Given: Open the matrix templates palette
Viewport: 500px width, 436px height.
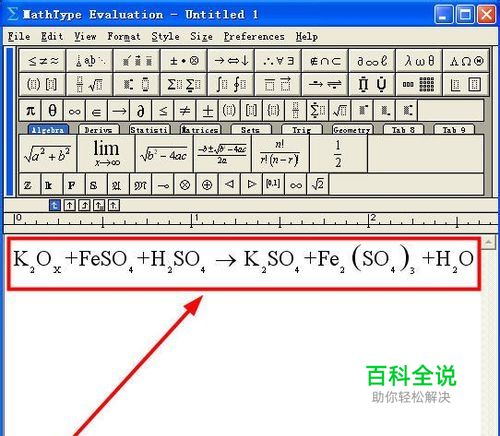Looking at the screenshot, I should pos(419,84).
